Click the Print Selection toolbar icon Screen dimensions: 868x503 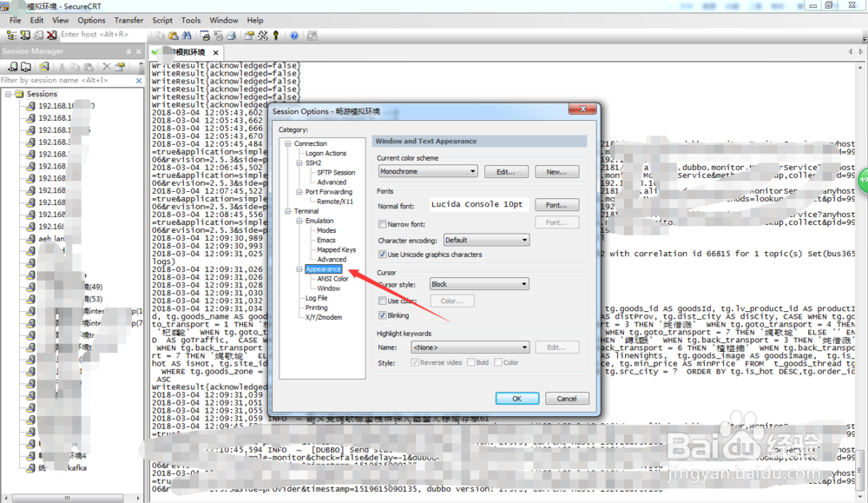(218, 36)
